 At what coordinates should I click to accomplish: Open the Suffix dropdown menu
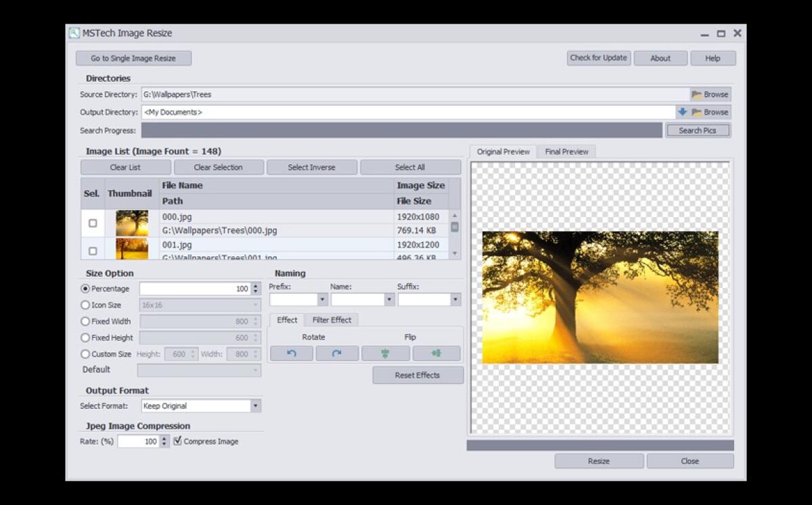coord(456,299)
